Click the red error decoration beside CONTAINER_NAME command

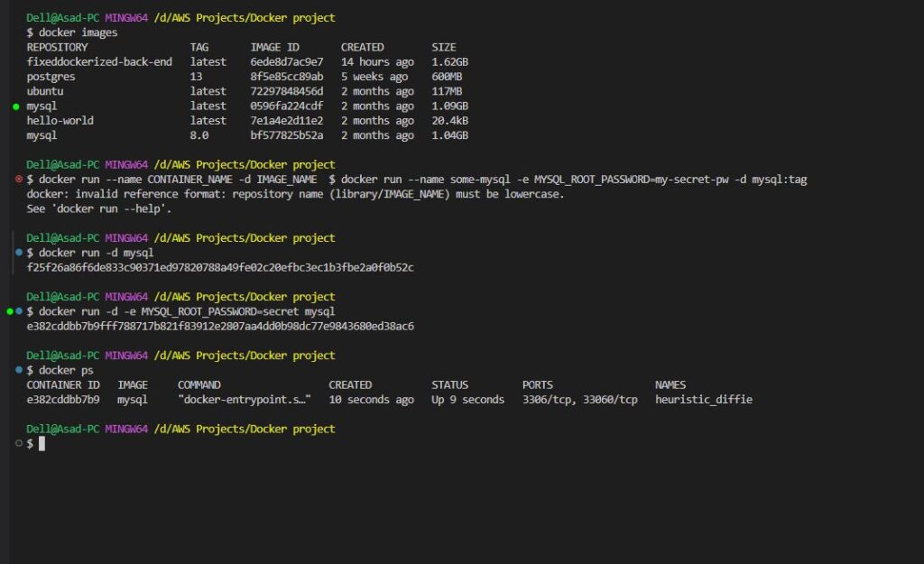click(19, 179)
